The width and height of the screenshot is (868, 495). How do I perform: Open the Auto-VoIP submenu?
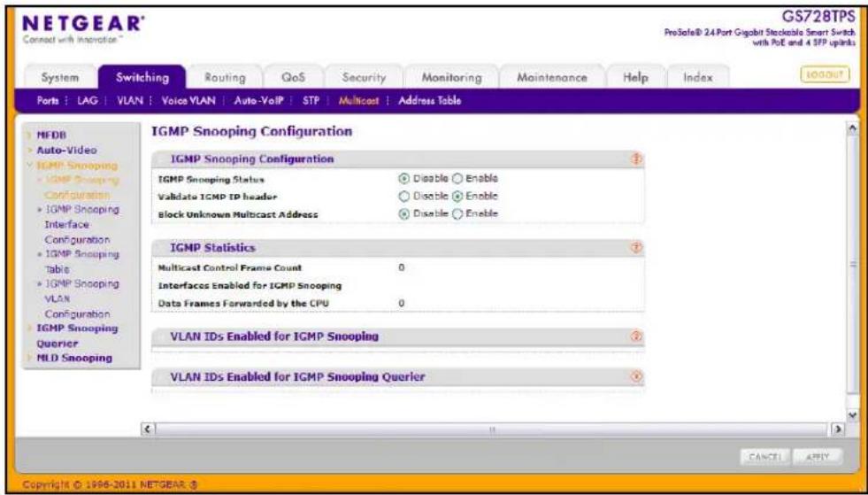259,101
